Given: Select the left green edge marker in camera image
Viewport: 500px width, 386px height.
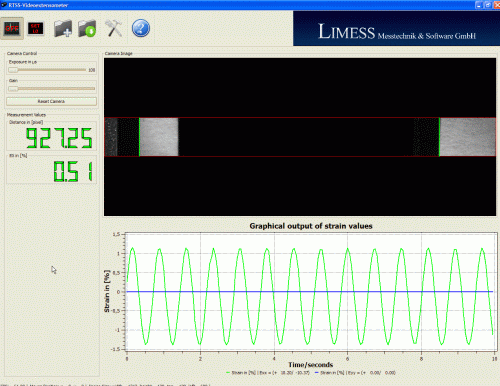Looking at the screenshot, I should [139, 137].
